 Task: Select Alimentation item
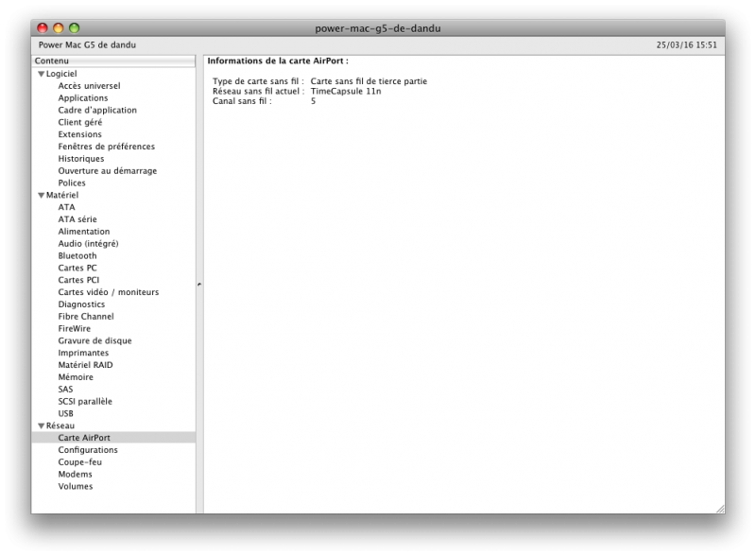click(x=84, y=232)
